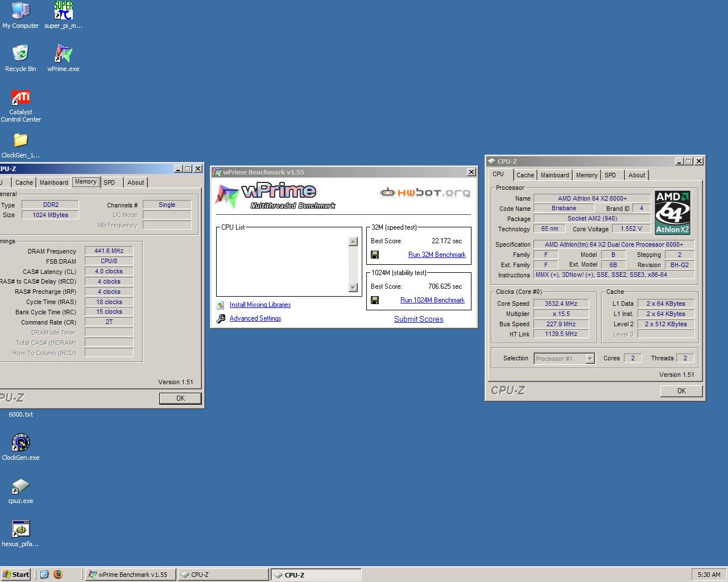Select memory Size value 1024 MBytes
728x582 pixels.
pyautogui.click(x=50, y=215)
